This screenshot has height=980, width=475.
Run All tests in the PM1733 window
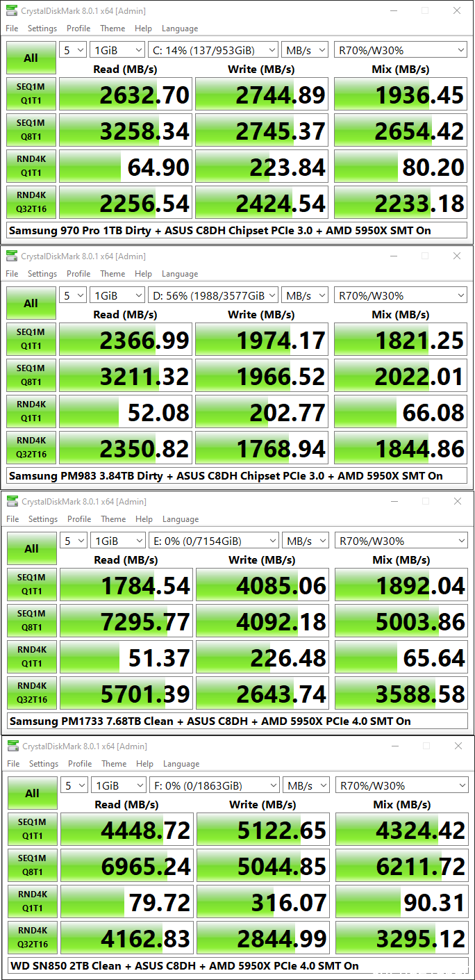(x=32, y=548)
